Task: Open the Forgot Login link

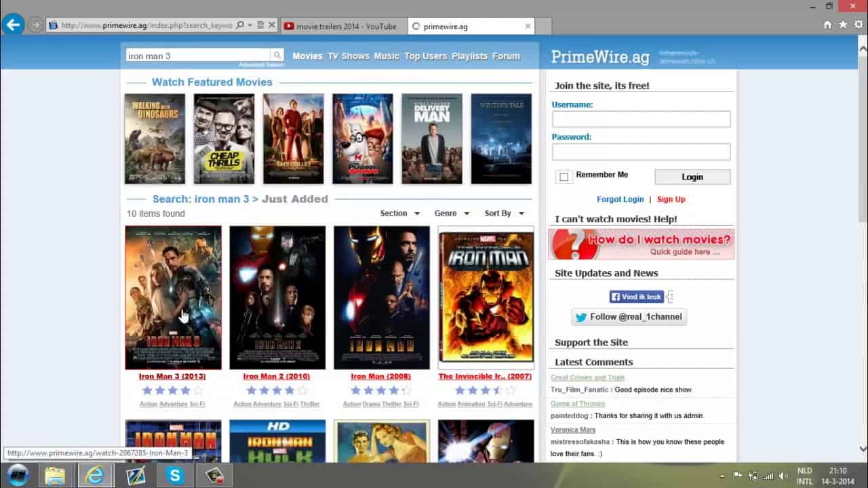Action: tap(620, 199)
